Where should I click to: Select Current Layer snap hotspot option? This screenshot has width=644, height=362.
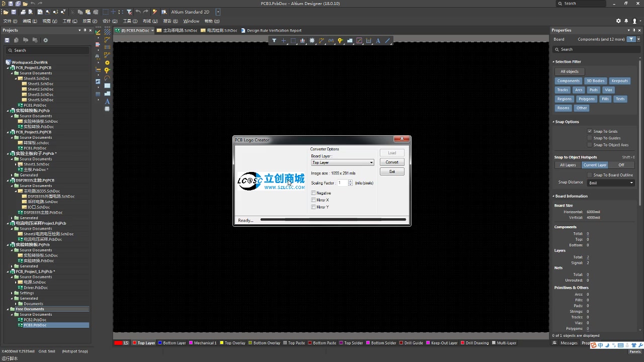[595, 165]
